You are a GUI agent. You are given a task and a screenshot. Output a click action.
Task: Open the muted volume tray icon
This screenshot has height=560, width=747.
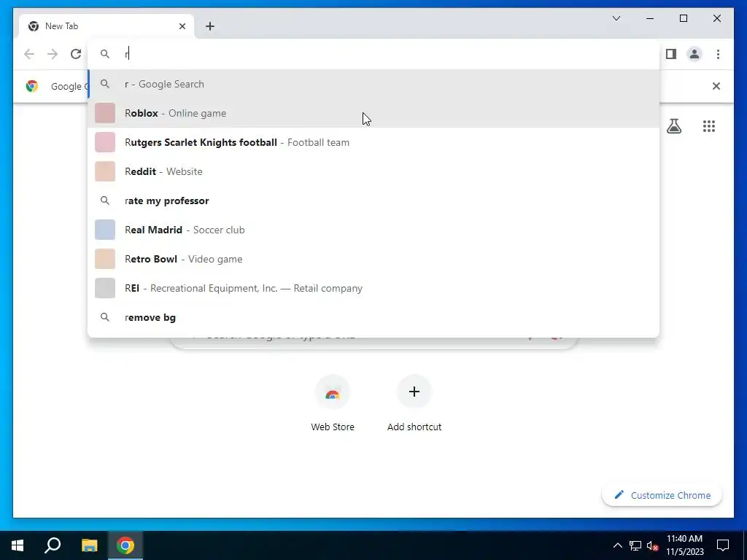pyautogui.click(x=653, y=545)
